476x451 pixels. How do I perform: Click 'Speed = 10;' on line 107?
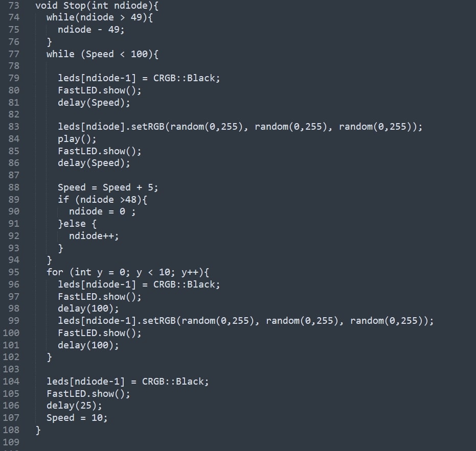point(77,418)
